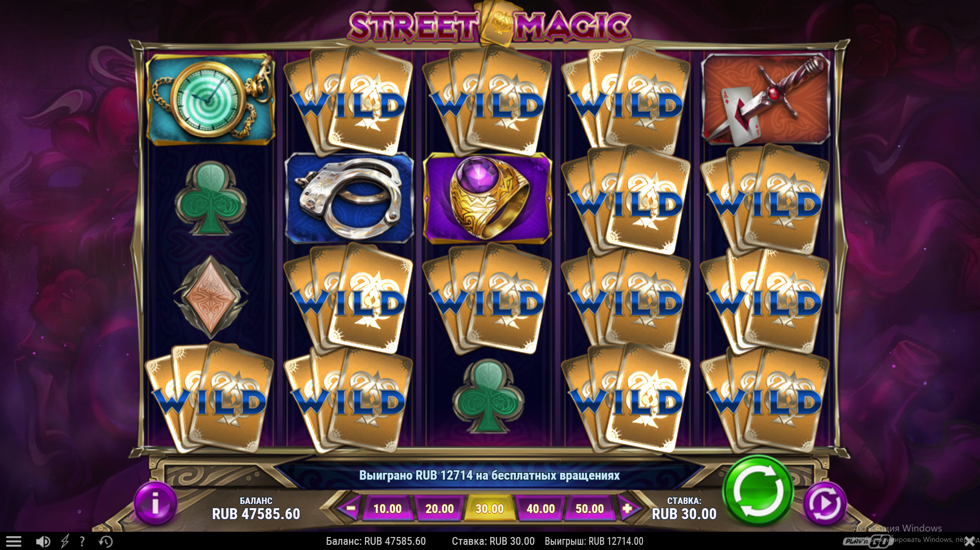
Task: Open the hamburger menu in bottom bar
Action: pos(14,541)
